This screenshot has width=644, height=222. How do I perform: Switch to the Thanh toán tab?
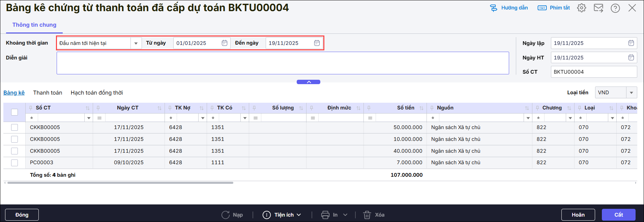pyautogui.click(x=48, y=93)
